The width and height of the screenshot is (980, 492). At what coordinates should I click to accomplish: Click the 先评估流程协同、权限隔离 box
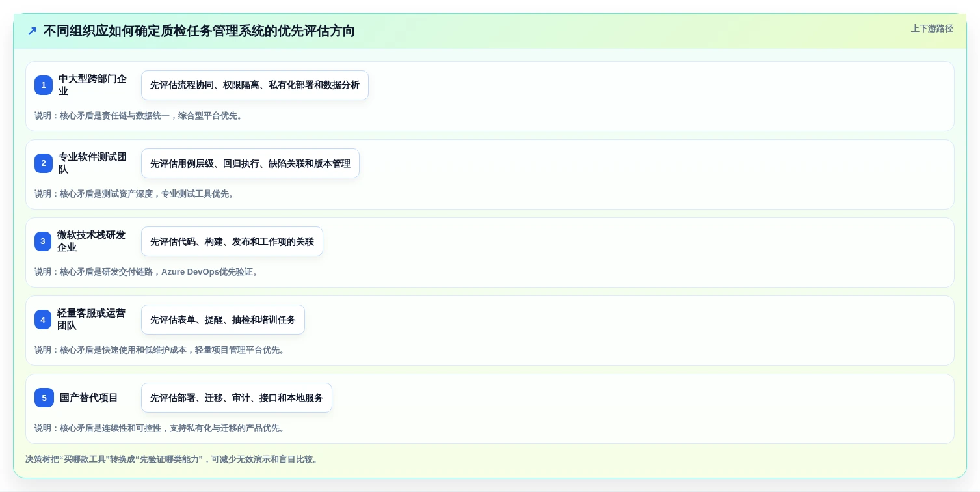pos(255,85)
